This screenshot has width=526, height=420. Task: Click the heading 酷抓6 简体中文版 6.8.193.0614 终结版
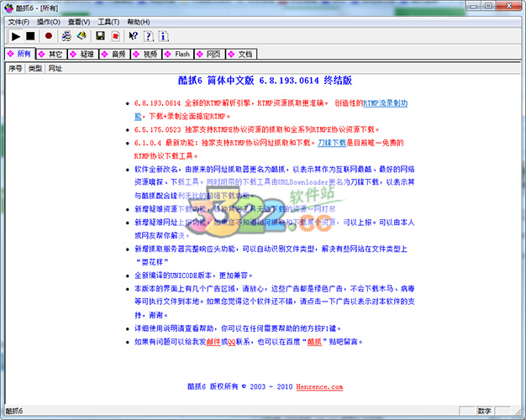pos(265,81)
